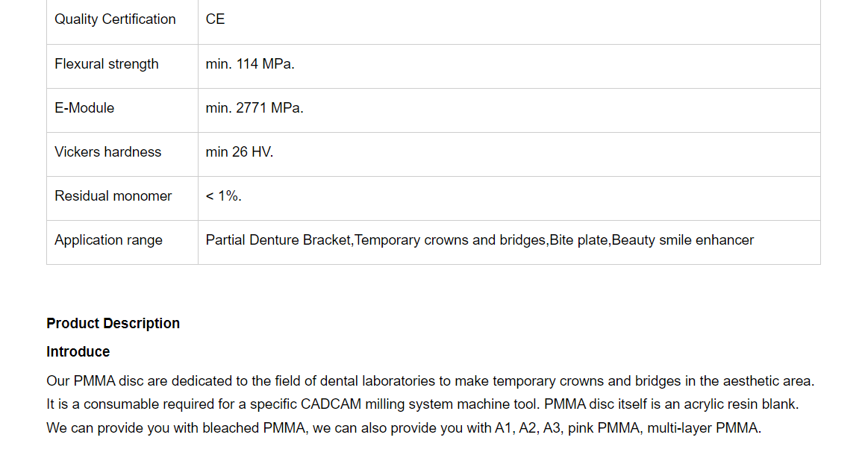Image resolution: width=868 pixels, height=461 pixels.
Task: Select the "min. 2771 MPa." value
Action: tap(255, 108)
